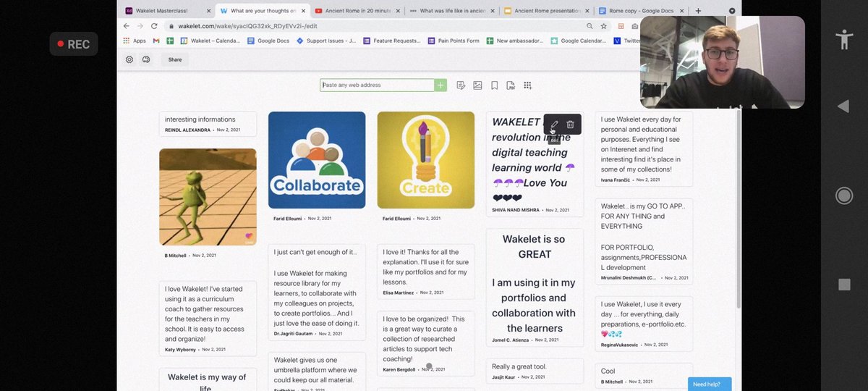Close the Wakelet Masterclass tab
The image size is (868, 391).
[209, 11]
